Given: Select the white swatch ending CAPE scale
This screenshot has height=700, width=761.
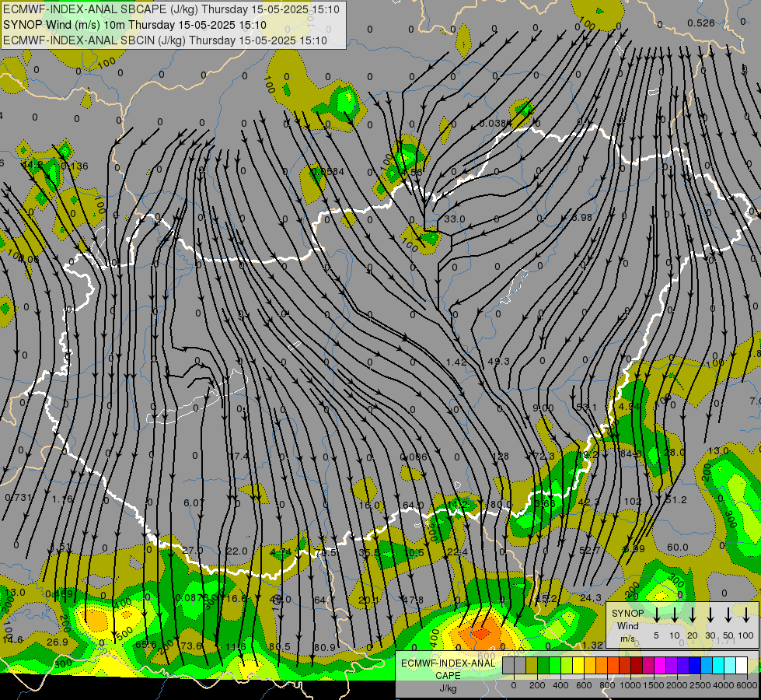Looking at the screenshot, I should point(741,666).
